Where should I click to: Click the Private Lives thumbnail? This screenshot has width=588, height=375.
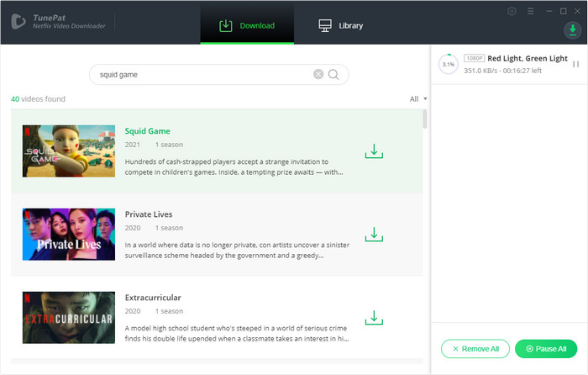pyautogui.click(x=69, y=235)
